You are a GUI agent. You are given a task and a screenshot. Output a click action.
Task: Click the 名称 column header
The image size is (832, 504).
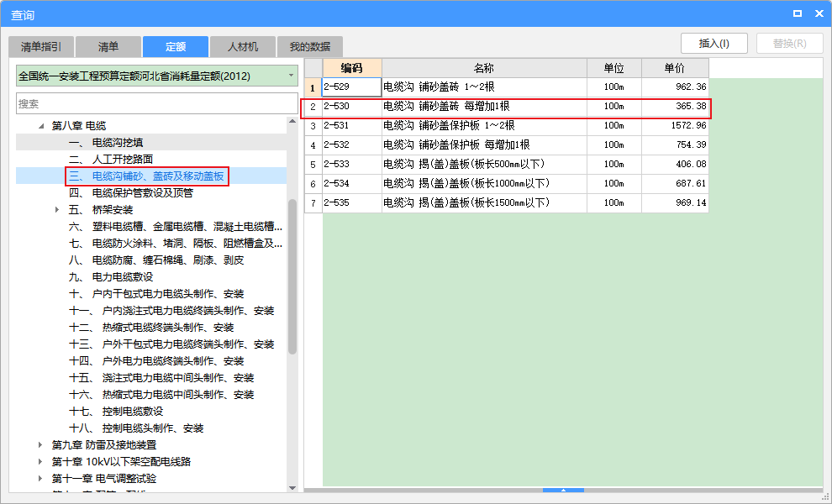tap(484, 68)
